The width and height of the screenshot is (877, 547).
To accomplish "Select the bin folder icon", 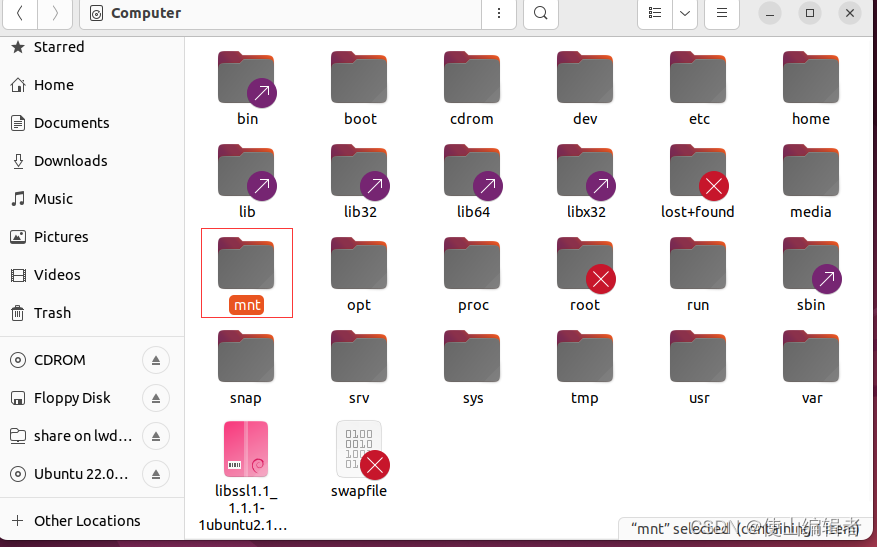I will tap(247, 78).
